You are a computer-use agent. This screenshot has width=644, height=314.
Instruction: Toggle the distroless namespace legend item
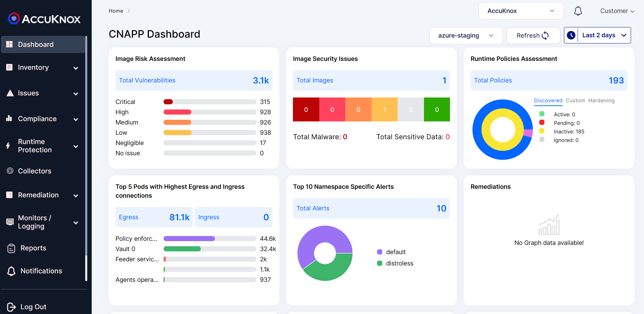pos(395,263)
